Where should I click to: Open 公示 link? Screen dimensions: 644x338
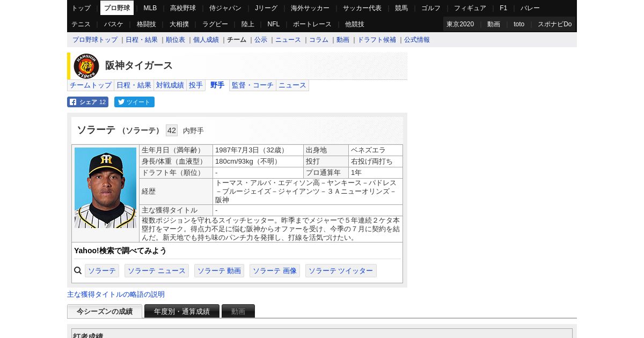(261, 40)
